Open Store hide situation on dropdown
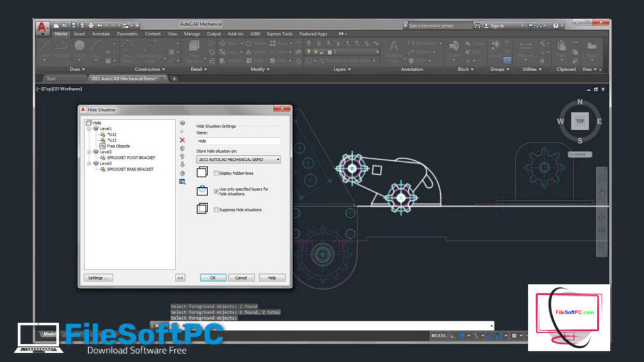The width and height of the screenshot is (644, 362). pyautogui.click(x=238, y=159)
